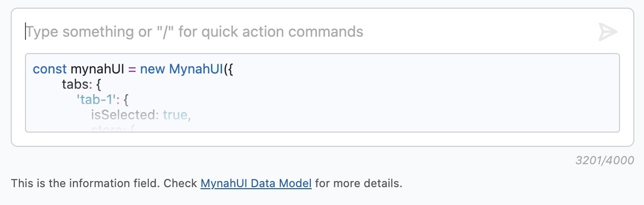Image resolution: width=644 pixels, height=205 pixels.
Task: Open the MynahUI Data Model link
Action: pyautogui.click(x=256, y=183)
